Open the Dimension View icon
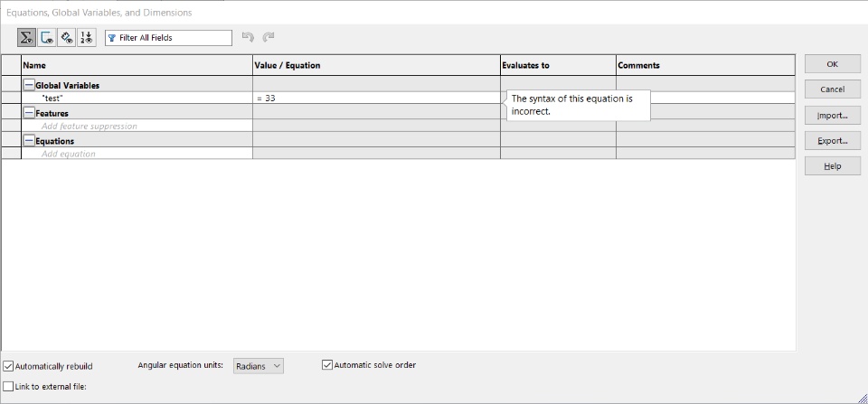This screenshot has width=868, height=404. tap(66, 38)
